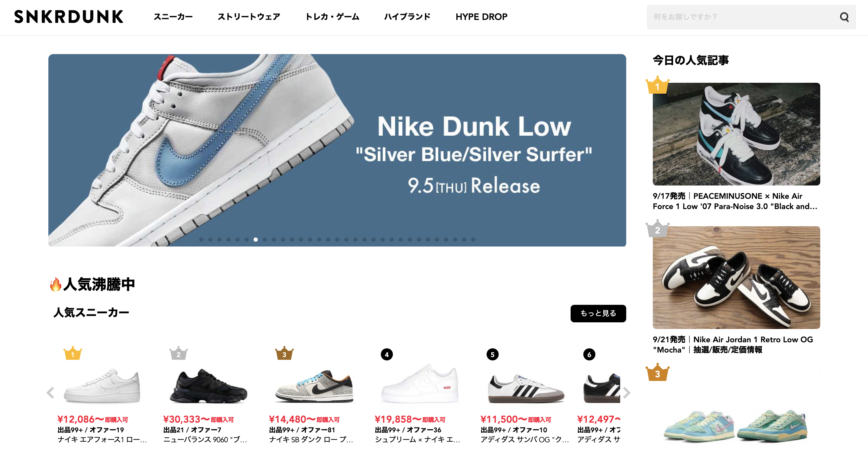Screen dimensions: 868x461
Task: Click the bronze crown rank 3 sneaker badge
Action: click(284, 353)
